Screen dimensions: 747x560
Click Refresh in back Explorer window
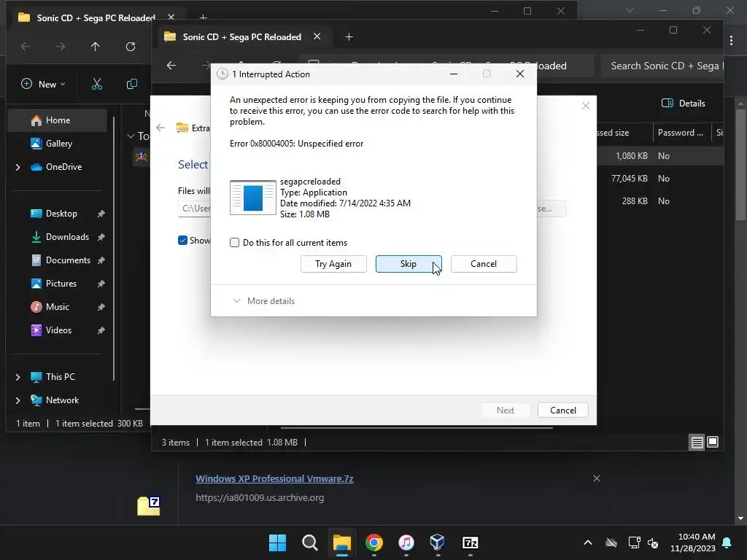click(x=131, y=47)
